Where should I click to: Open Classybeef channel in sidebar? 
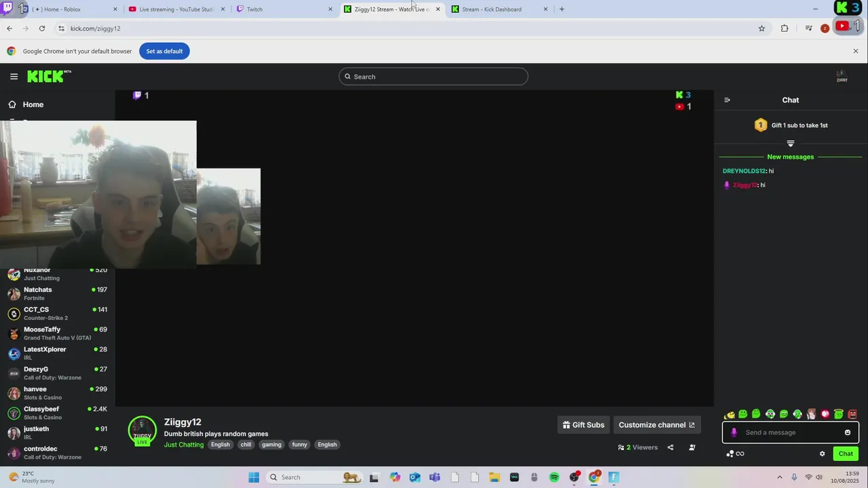point(58,413)
